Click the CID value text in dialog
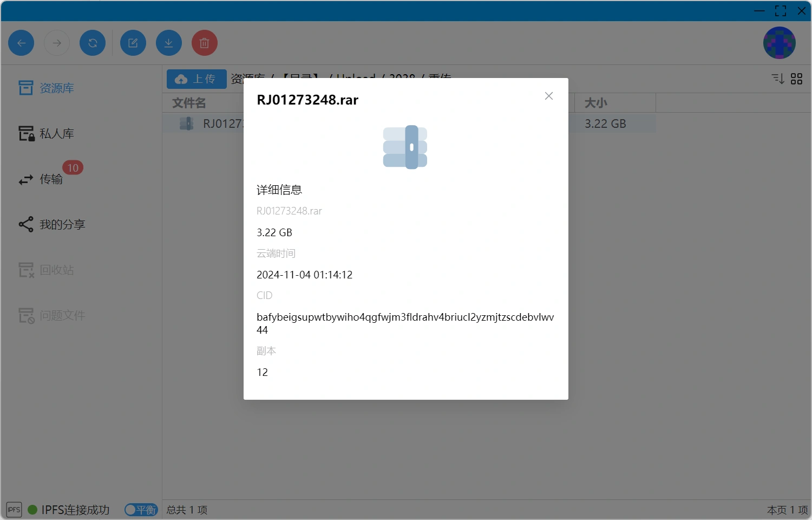The image size is (812, 520). click(405, 323)
